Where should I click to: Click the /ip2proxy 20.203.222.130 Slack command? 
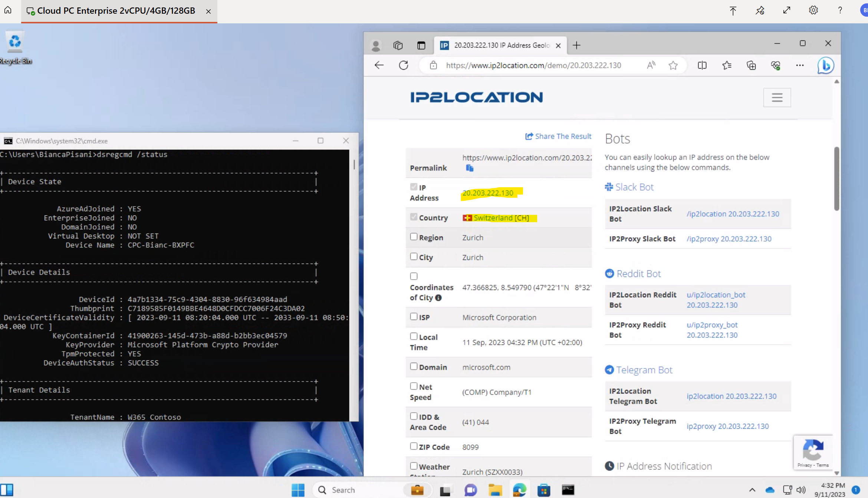(729, 239)
